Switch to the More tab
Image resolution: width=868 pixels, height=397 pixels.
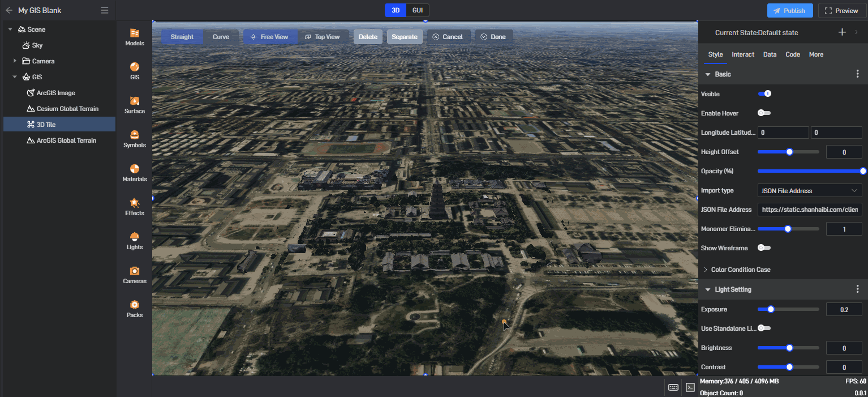[816, 54]
